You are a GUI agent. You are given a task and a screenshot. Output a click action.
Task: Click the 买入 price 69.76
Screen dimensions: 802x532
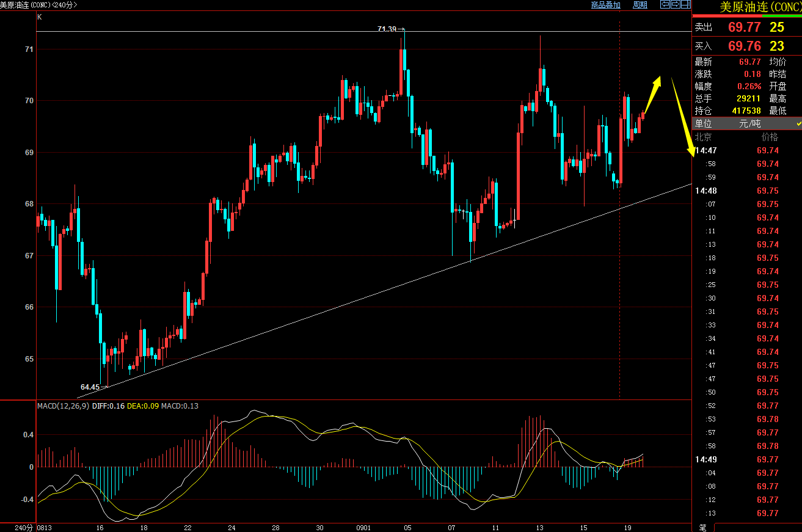[x=745, y=46]
